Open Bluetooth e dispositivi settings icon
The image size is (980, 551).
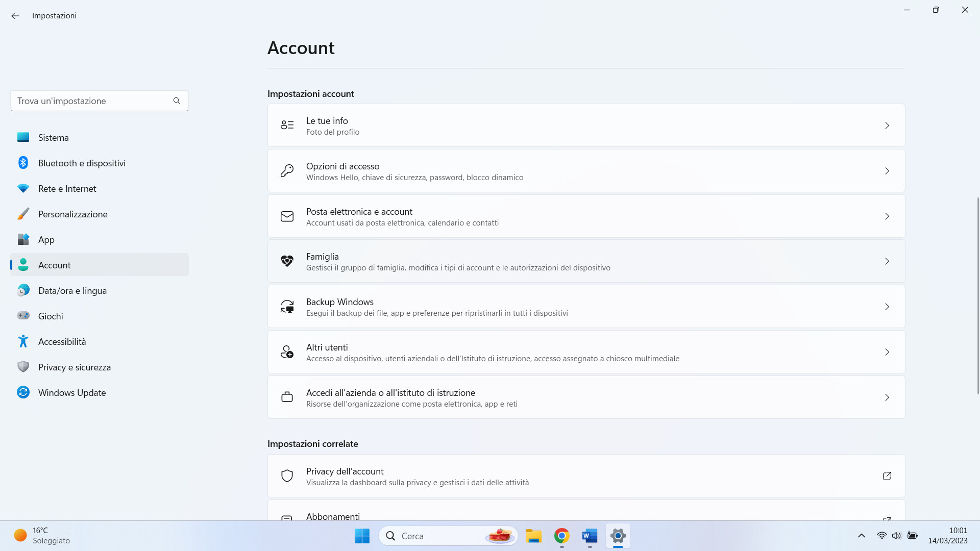click(23, 163)
